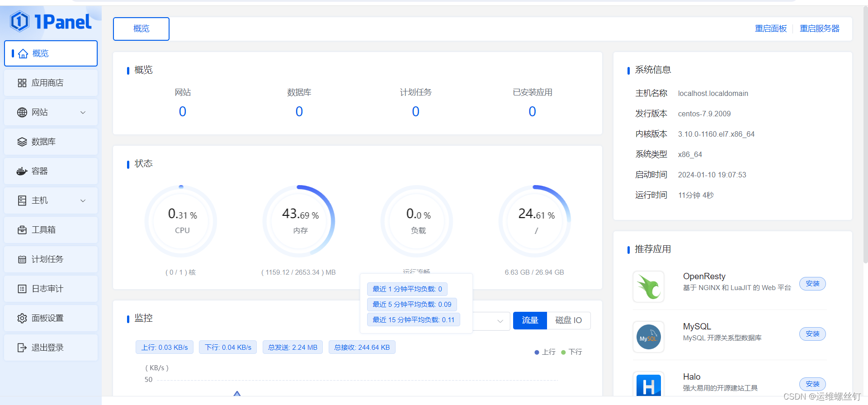Install MySQL with its 安装 button
868x405 pixels.
[x=812, y=334]
